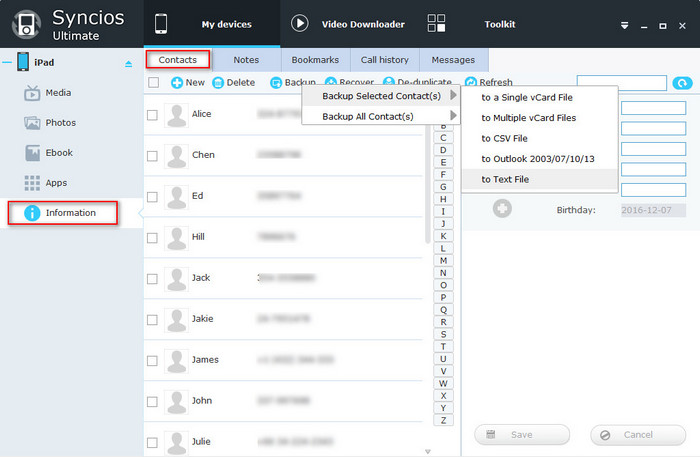Open Video Downloader play icon

click(x=300, y=23)
